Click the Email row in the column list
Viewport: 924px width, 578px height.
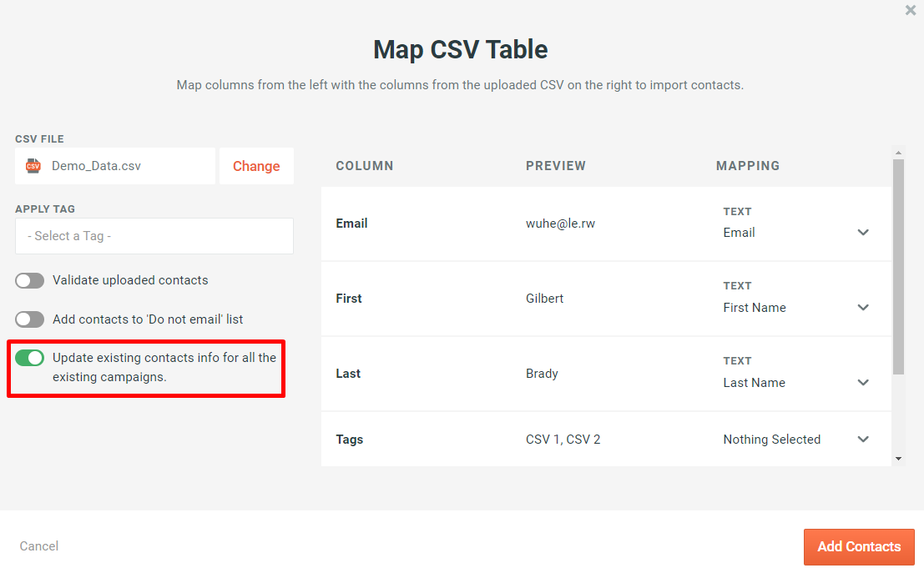click(x=351, y=224)
